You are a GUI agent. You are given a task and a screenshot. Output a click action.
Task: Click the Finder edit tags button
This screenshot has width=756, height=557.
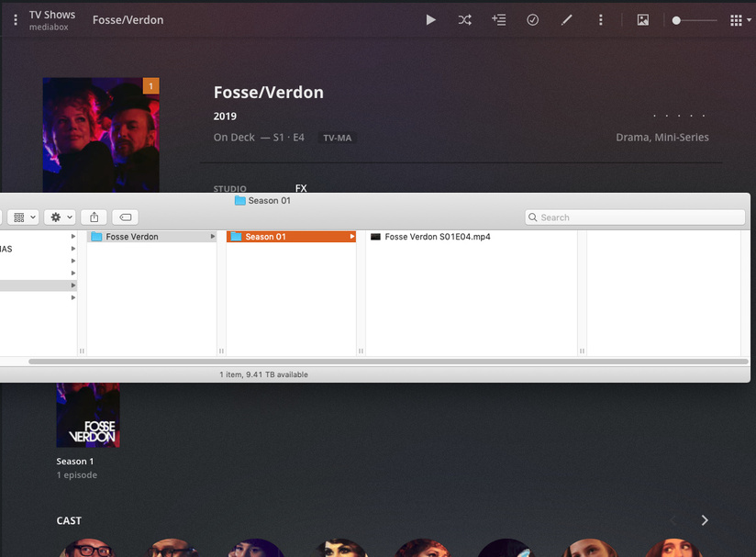(126, 217)
